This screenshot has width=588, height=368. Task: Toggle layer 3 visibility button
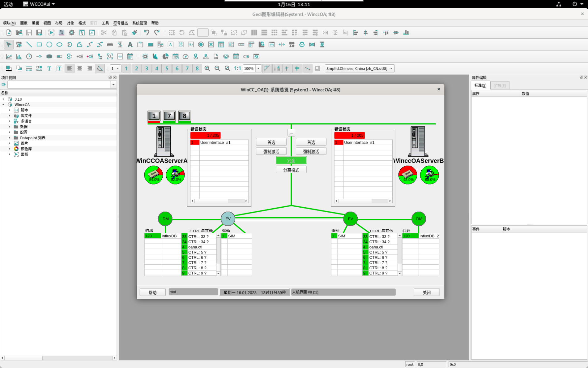click(x=147, y=68)
